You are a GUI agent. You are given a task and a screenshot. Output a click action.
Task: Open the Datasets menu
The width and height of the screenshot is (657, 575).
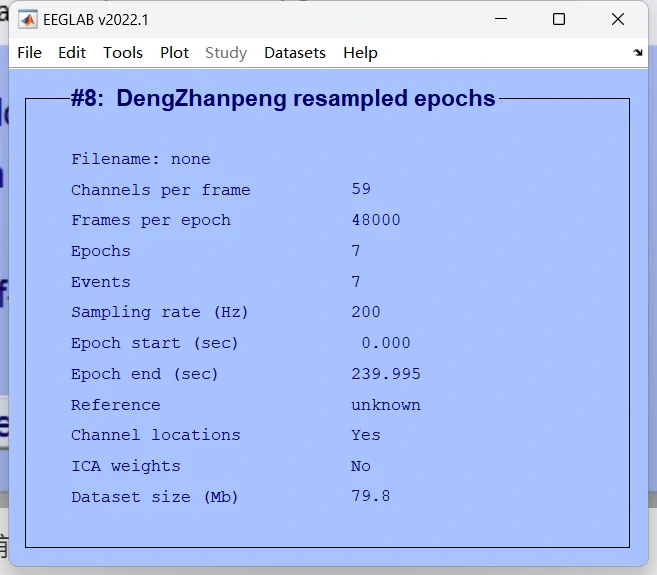point(295,53)
